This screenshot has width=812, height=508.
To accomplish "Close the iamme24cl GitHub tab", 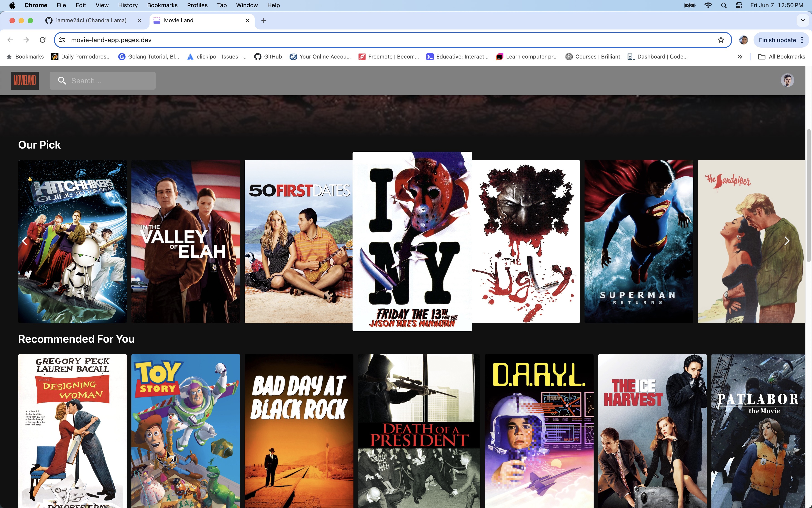I will [140, 20].
